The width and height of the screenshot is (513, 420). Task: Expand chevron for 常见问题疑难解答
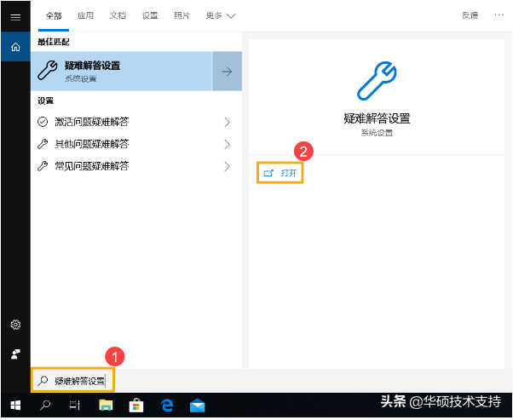point(228,166)
